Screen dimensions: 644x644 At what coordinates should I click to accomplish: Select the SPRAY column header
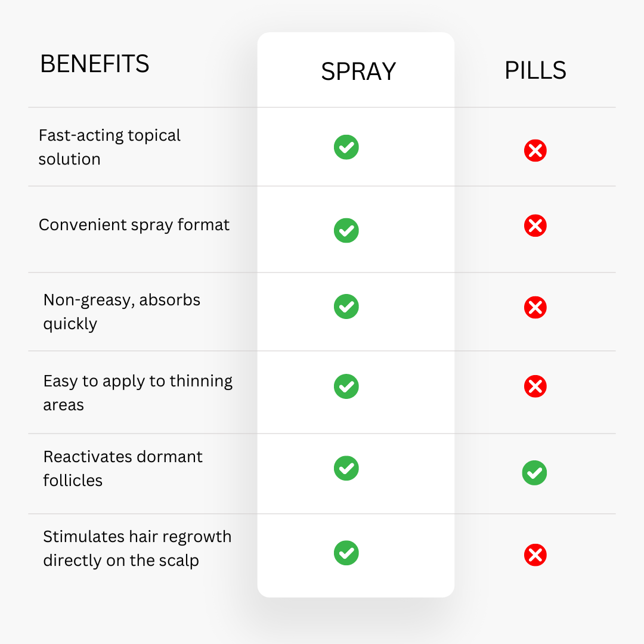(358, 72)
